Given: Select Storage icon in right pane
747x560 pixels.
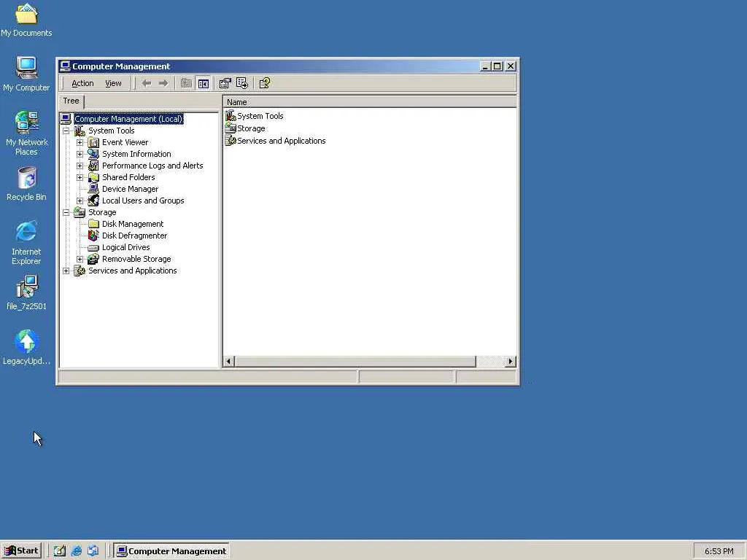Looking at the screenshot, I should pos(231,128).
